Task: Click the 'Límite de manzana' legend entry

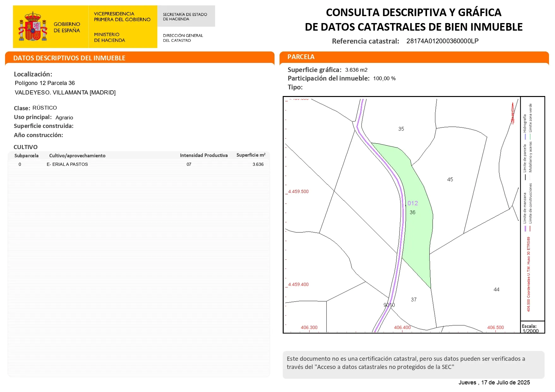Action: click(x=525, y=212)
